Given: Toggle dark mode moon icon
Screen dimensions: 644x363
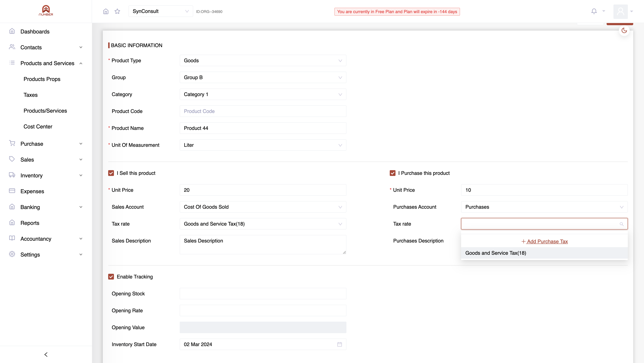Looking at the screenshot, I should click(x=624, y=31).
